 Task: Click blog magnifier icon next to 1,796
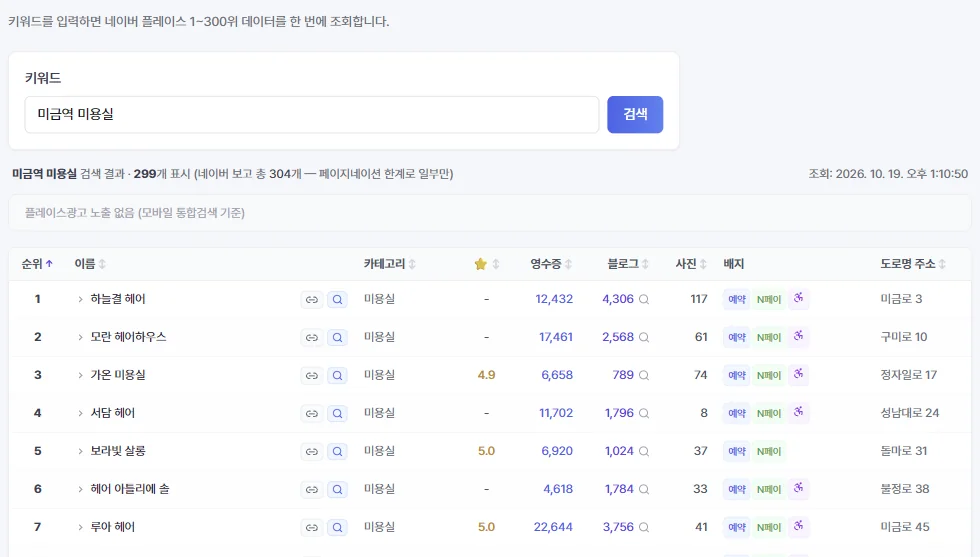pyautogui.click(x=644, y=413)
